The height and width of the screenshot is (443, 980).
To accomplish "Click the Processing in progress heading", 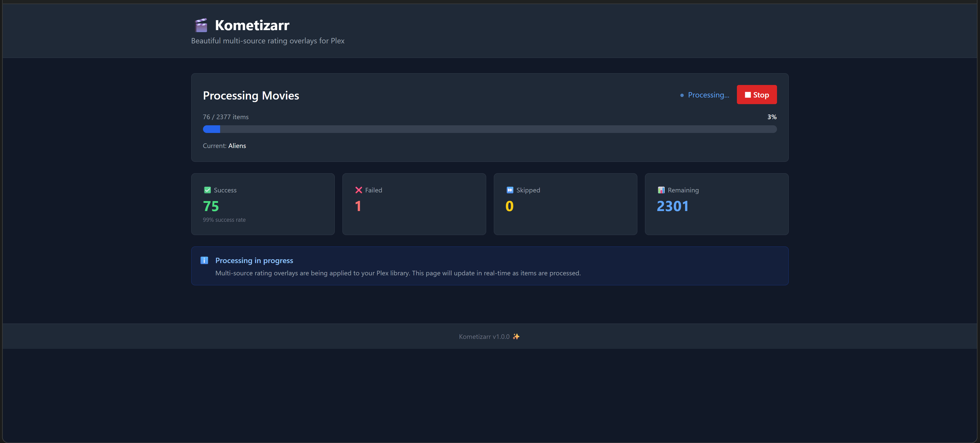I will pyautogui.click(x=254, y=260).
